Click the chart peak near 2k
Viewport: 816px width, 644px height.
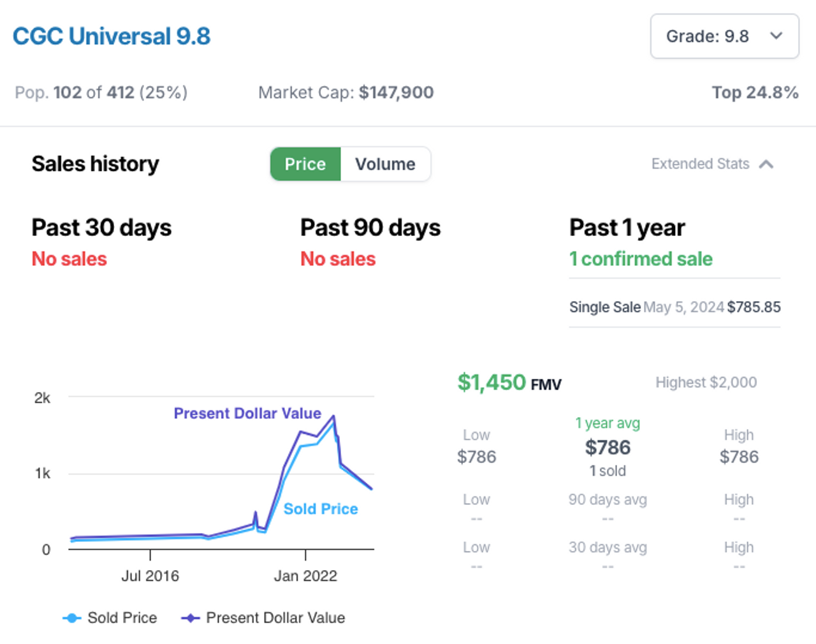click(333, 417)
